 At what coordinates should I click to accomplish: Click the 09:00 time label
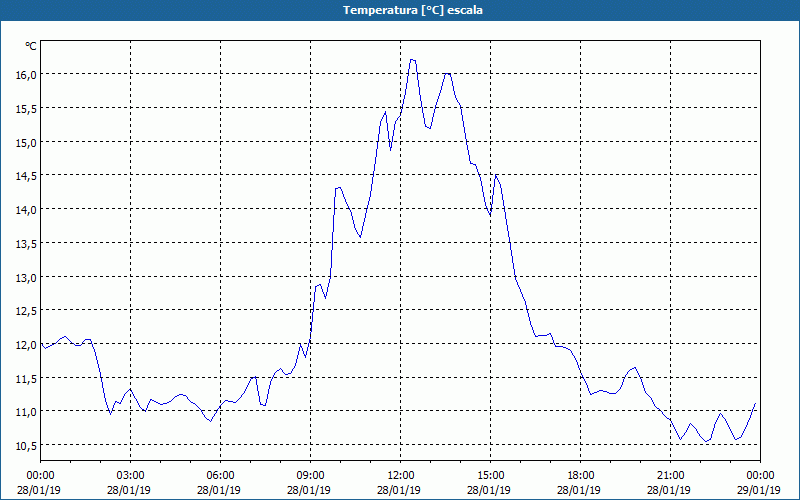click(310, 476)
